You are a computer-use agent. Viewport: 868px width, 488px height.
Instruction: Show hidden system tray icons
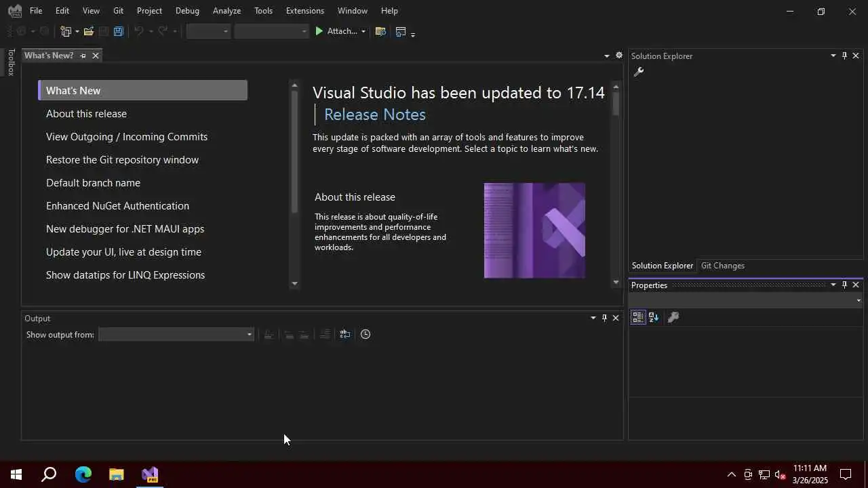(x=731, y=474)
